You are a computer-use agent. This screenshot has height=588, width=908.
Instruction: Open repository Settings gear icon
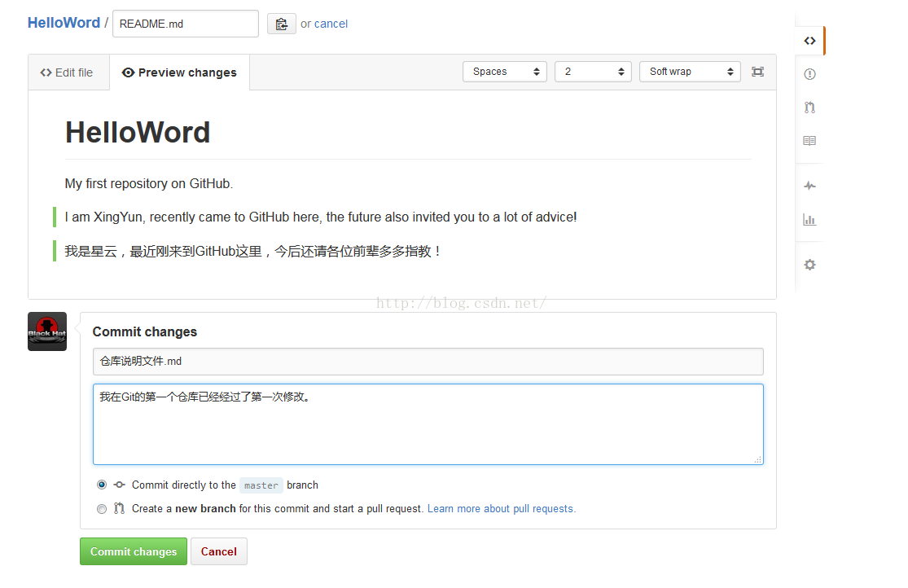coord(809,265)
